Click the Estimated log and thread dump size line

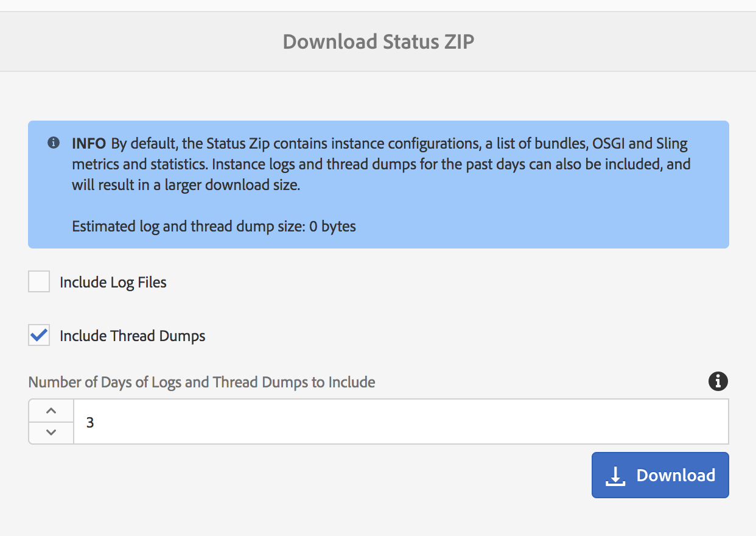(x=214, y=227)
